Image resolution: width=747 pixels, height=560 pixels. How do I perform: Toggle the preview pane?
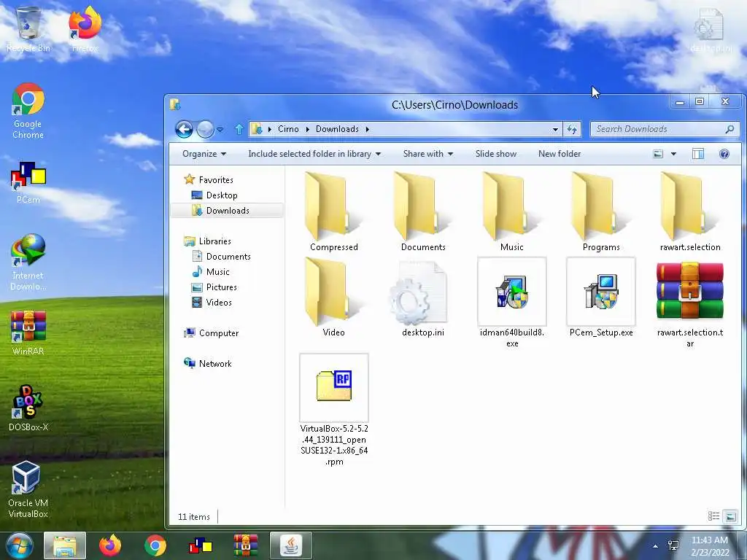698,154
